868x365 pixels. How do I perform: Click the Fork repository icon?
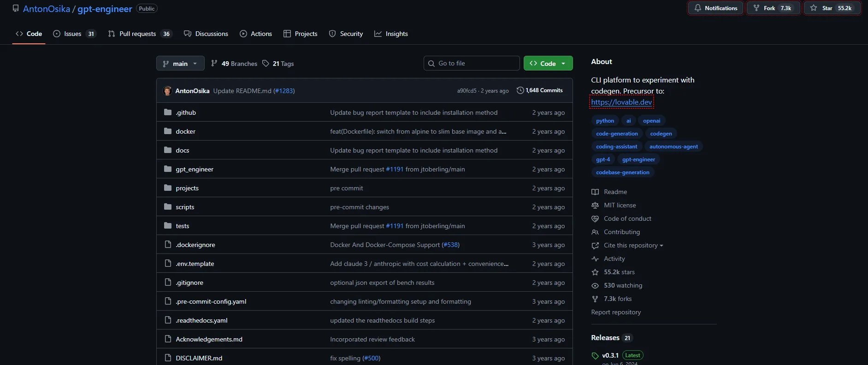[x=756, y=8]
